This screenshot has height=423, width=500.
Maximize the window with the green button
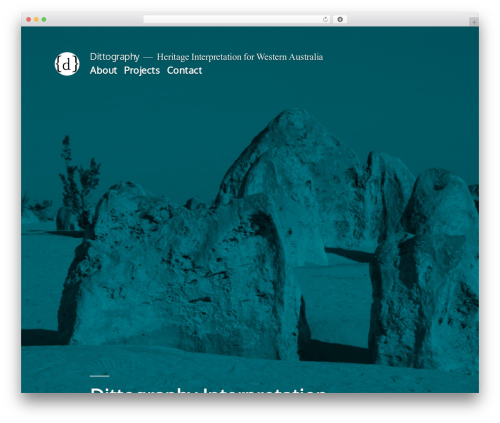pos(44,19)
